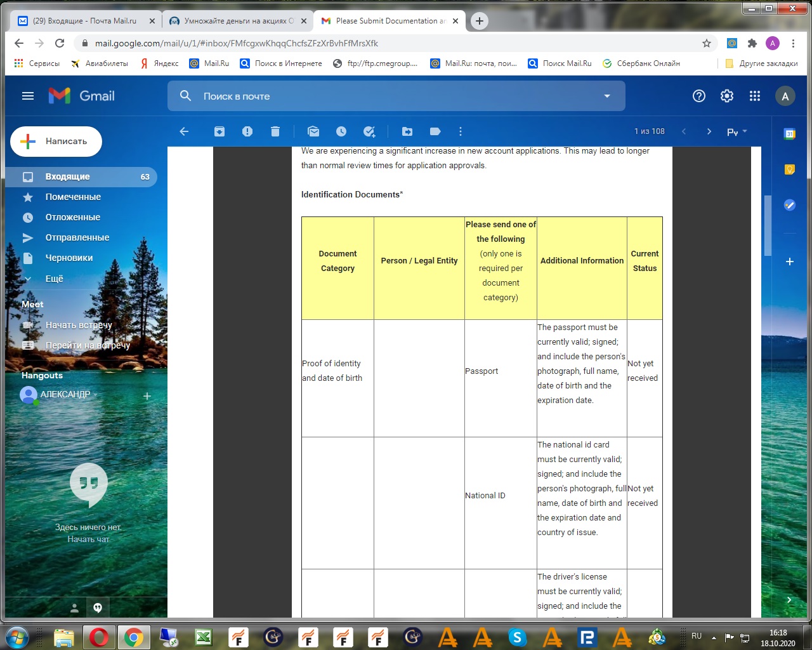Image resolution: width=812 pixels, height=650 pixels.
Task: Click Перейти на встречу in Meet
Action: tap(88, 345)
